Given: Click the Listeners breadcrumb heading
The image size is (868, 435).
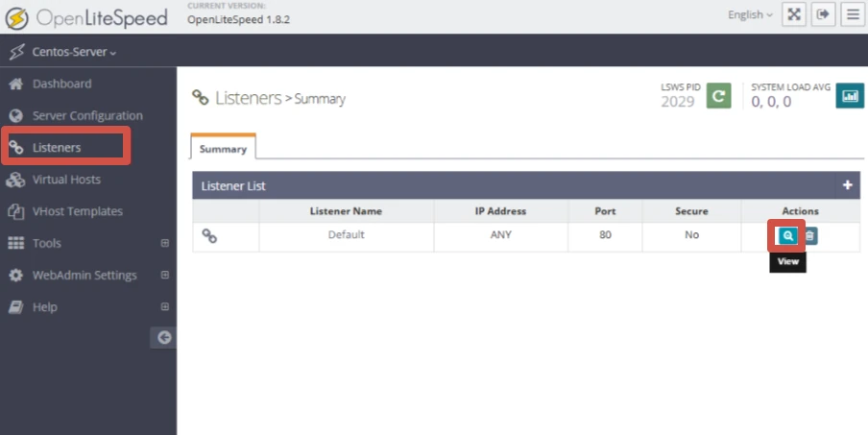Looking at the screenshot, I should tap(249, 98).
